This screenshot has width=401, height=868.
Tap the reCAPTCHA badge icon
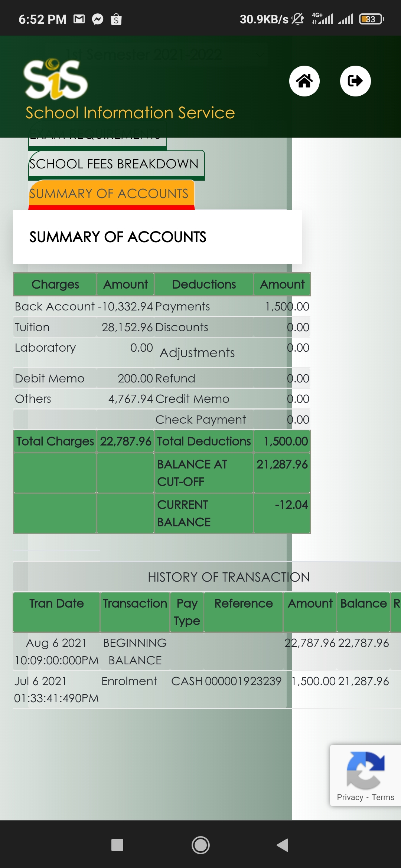[x=365, y=770]
